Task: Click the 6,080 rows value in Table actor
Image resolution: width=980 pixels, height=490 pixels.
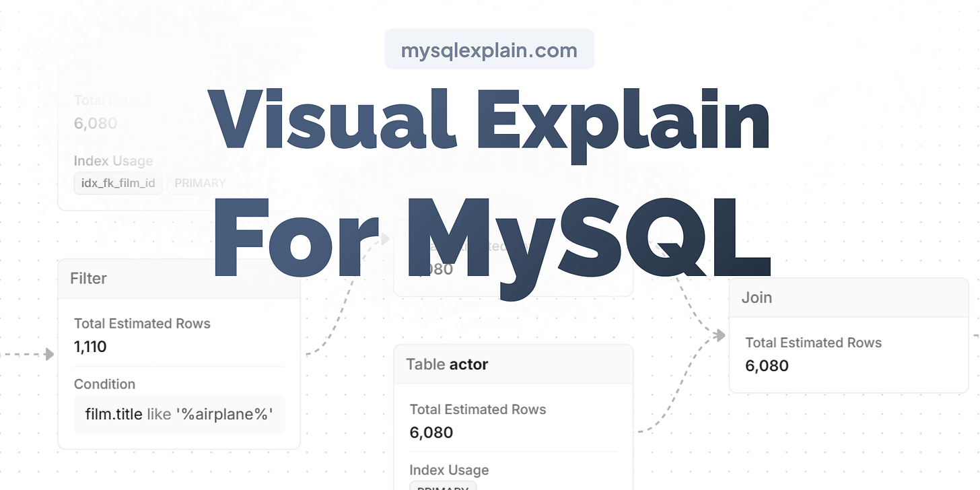Action: (x=431, y=432)
